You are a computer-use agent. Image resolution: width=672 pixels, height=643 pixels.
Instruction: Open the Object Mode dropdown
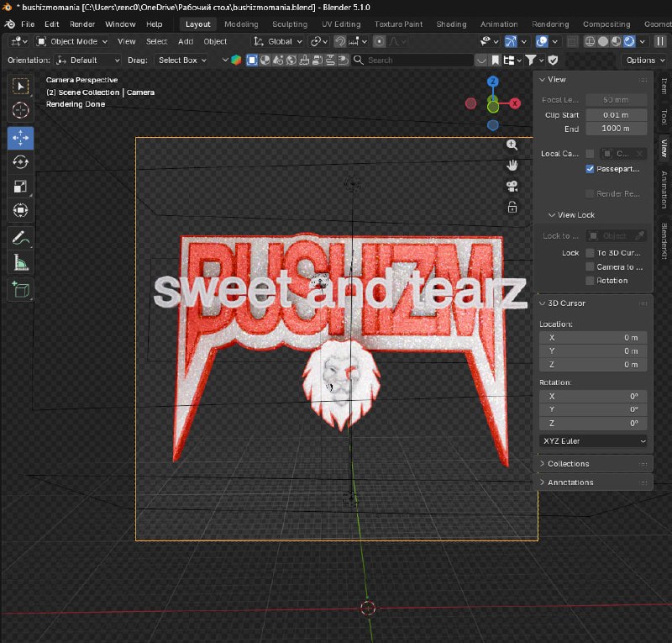click(72, 42)
